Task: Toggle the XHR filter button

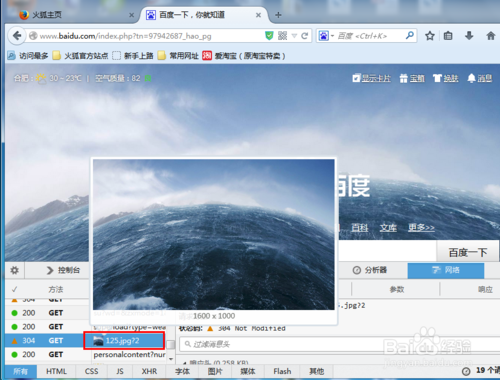Action: pos(149,371)
